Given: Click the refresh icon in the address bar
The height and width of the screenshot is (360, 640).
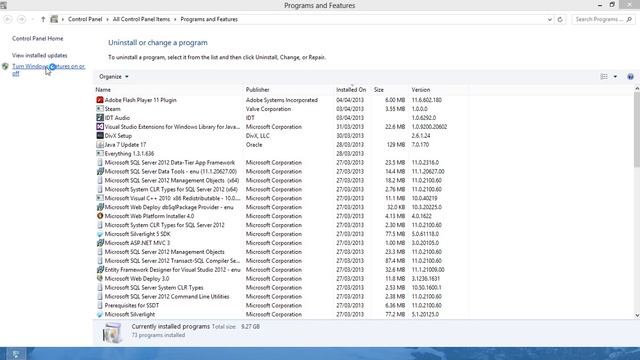Looking at the screenshot, I should pos(560,19).
